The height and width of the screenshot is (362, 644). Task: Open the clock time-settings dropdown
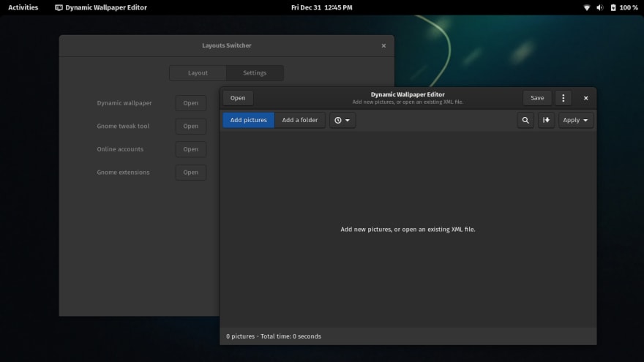[342, 120]
